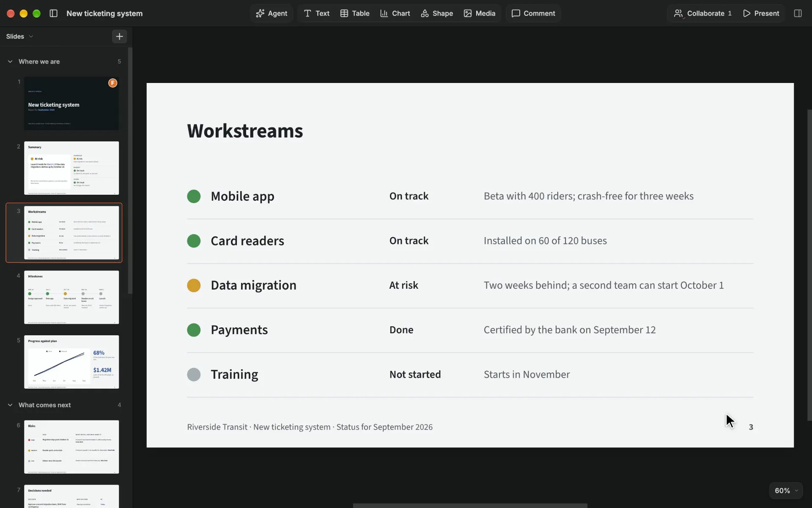This screenshot has height=508, width=812.
Task: Click 'Starts in November' description
Action: [x=527, y=375]
